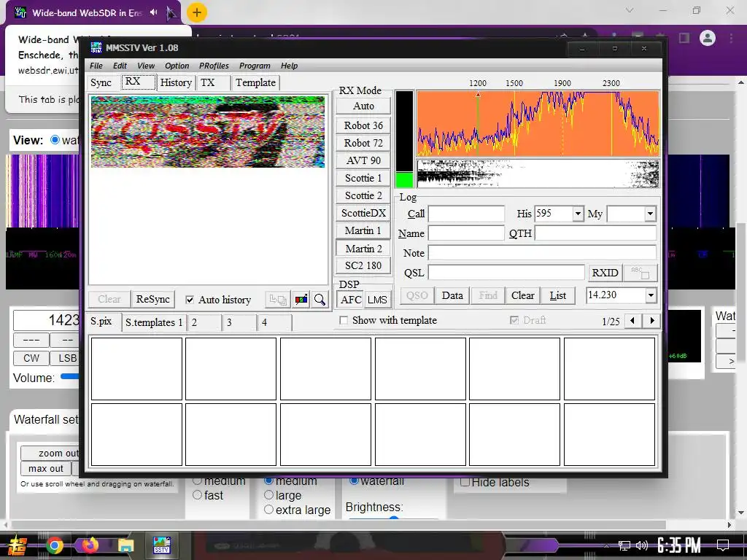Screen dimensions: 747x560
Task: Click the log List button
Action: pos(557,296)
